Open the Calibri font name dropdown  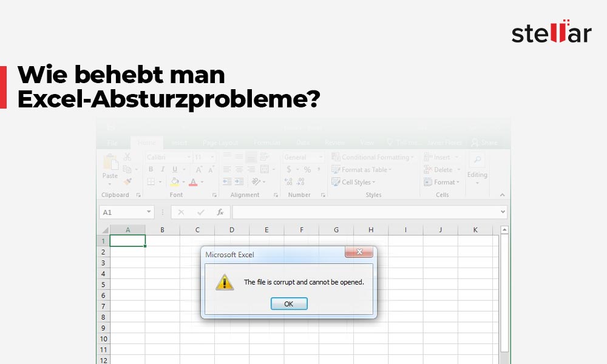coord(189,157)
